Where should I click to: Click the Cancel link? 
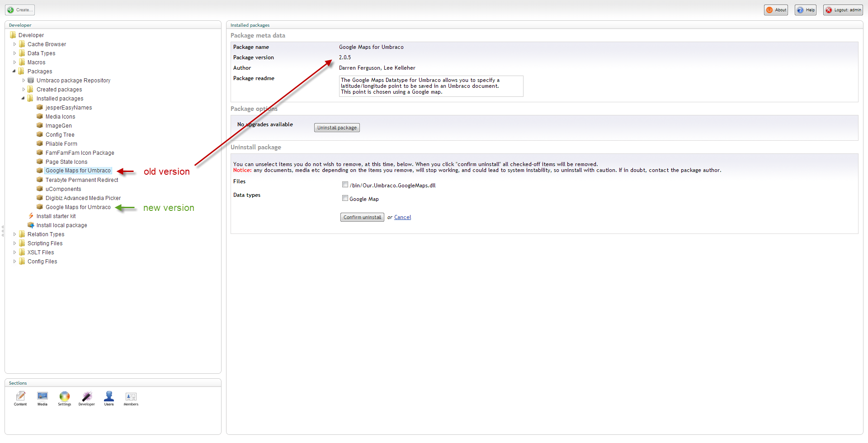click(x=402, y=217)
